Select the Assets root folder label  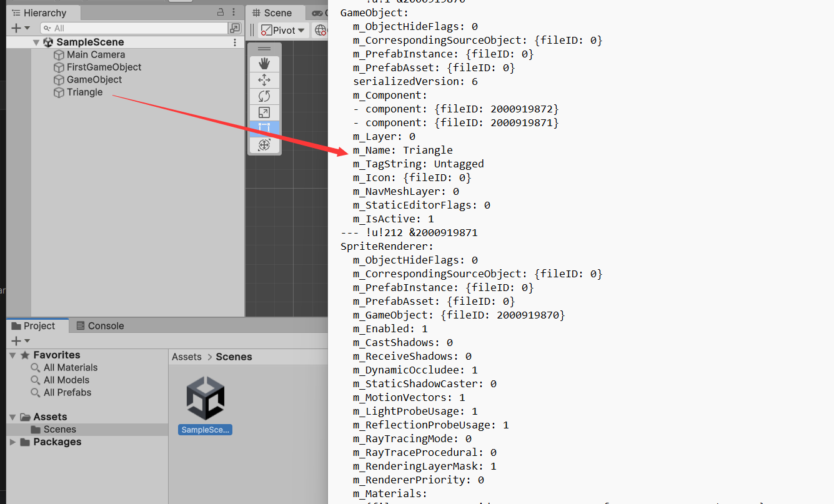[50, 417]
